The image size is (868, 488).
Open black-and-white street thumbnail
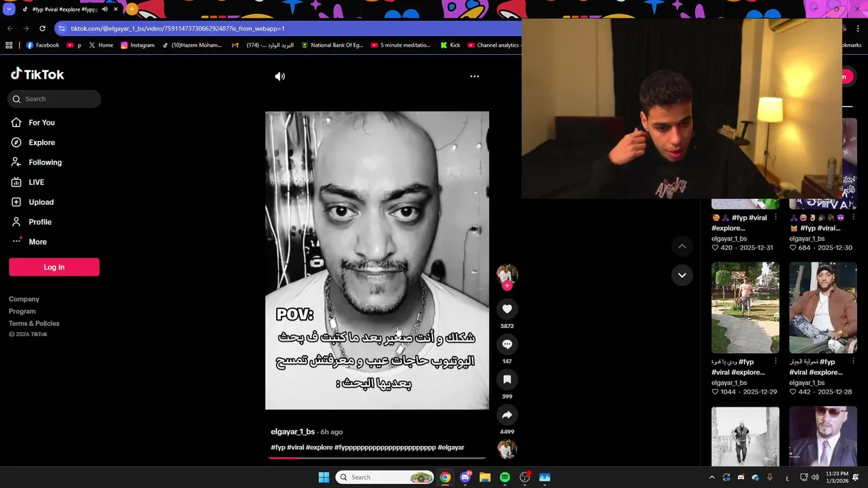[745, 436]
